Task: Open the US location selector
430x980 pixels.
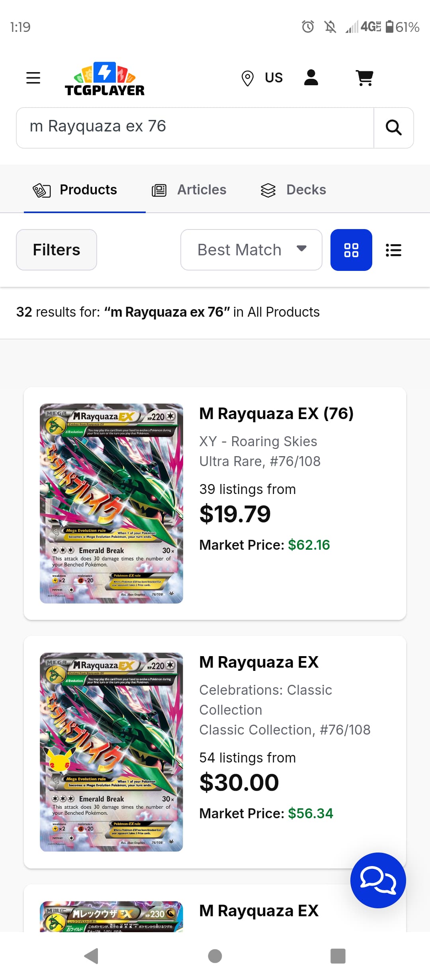Action: click(262, 78)
